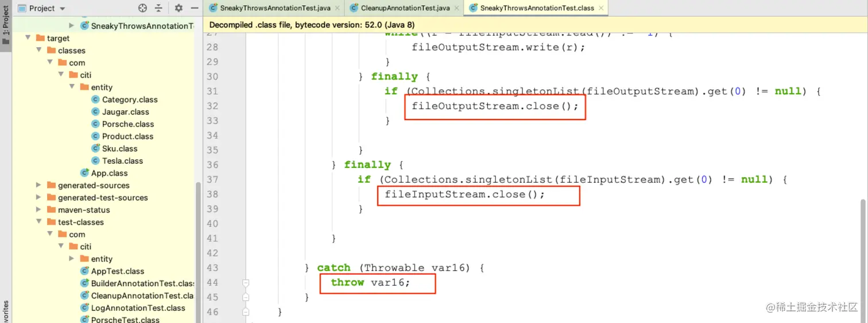Select the generated-sources folder name
Image resolution: width=868 pixels, height=323 pixels.
[94, 185]
